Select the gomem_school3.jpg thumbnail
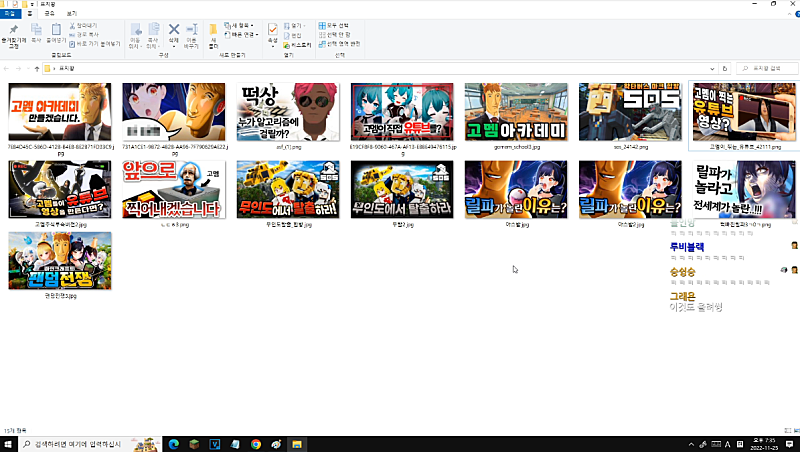The width and height of the screenshot is (800, 452). pos(516,112)
